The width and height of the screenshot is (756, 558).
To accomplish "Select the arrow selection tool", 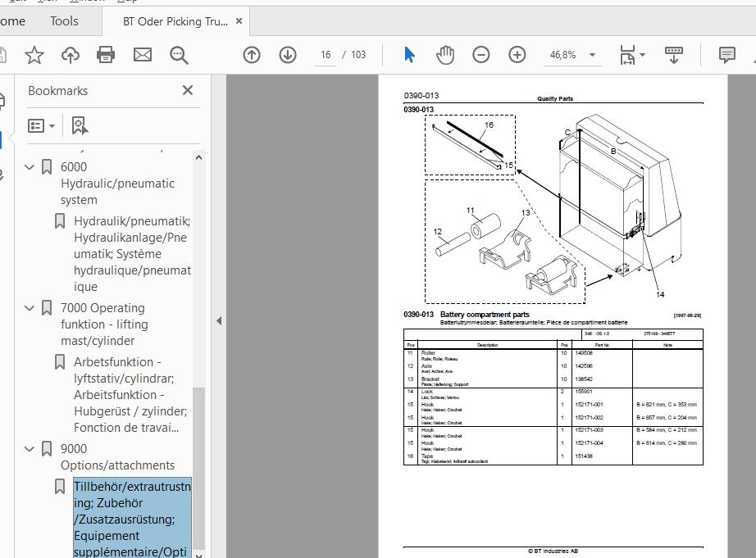I will tap(409, 55).
